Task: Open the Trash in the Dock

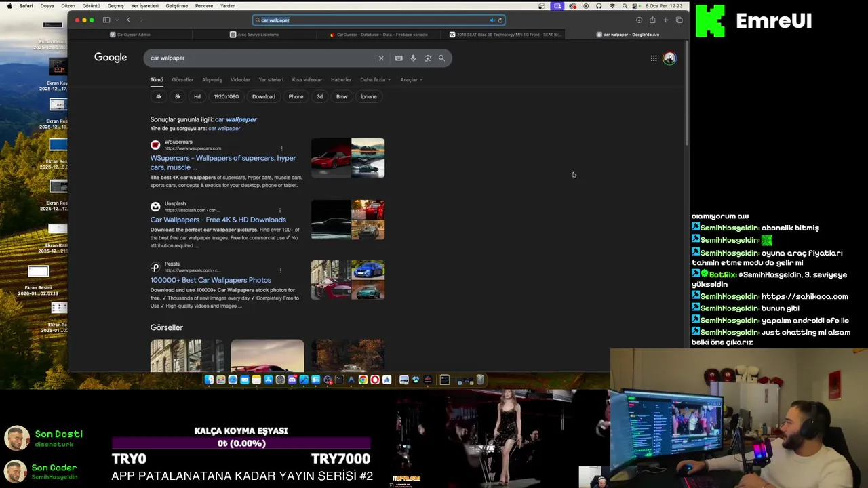Action: (x=479, y=380)
